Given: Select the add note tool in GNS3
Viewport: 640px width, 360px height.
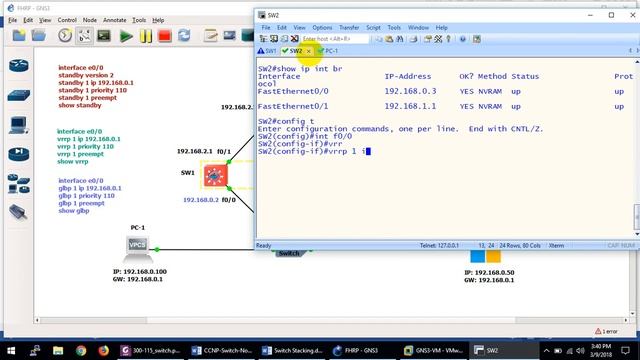Looking at the screenshot, I should click(210, 36).
